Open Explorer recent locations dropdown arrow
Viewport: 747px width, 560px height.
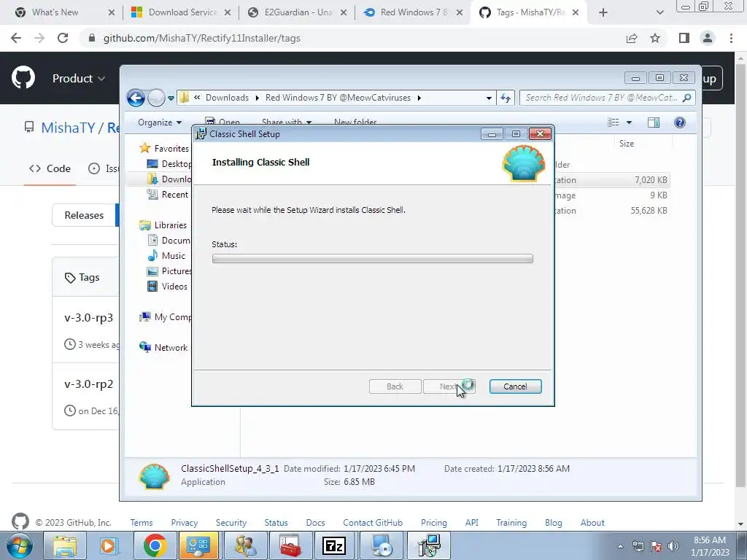click(x=171, y=98)
